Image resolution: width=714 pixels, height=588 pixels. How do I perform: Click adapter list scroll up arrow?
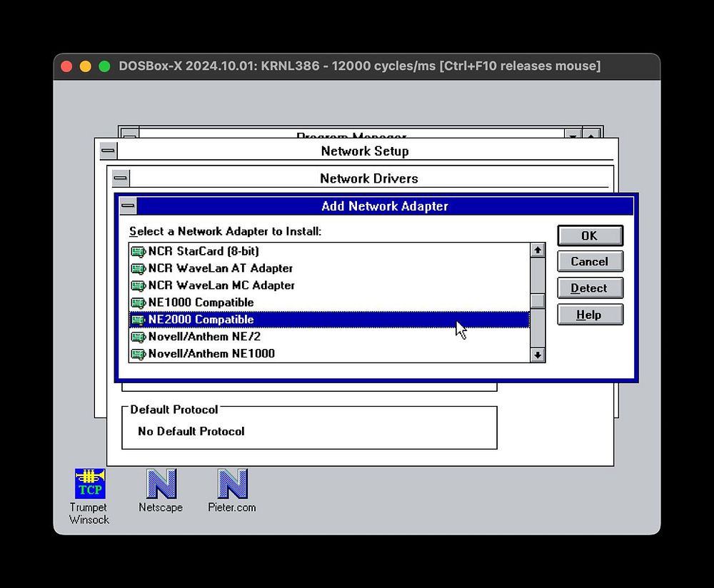point(538,250)
